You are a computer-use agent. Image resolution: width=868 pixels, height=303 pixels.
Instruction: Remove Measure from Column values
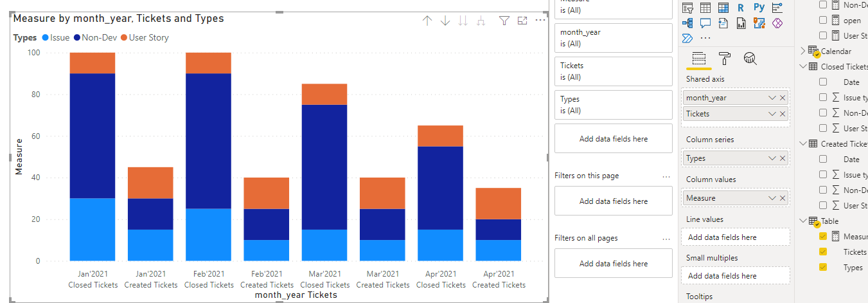tap(783, 198)
